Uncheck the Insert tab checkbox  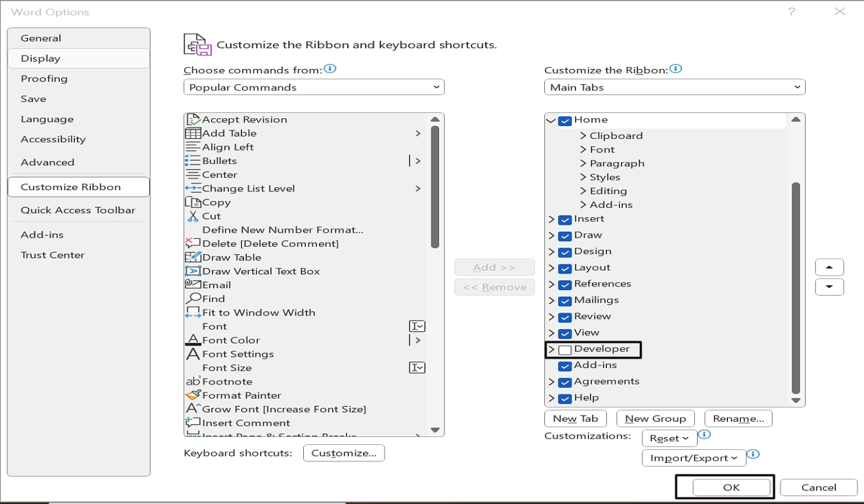(565, 220)
